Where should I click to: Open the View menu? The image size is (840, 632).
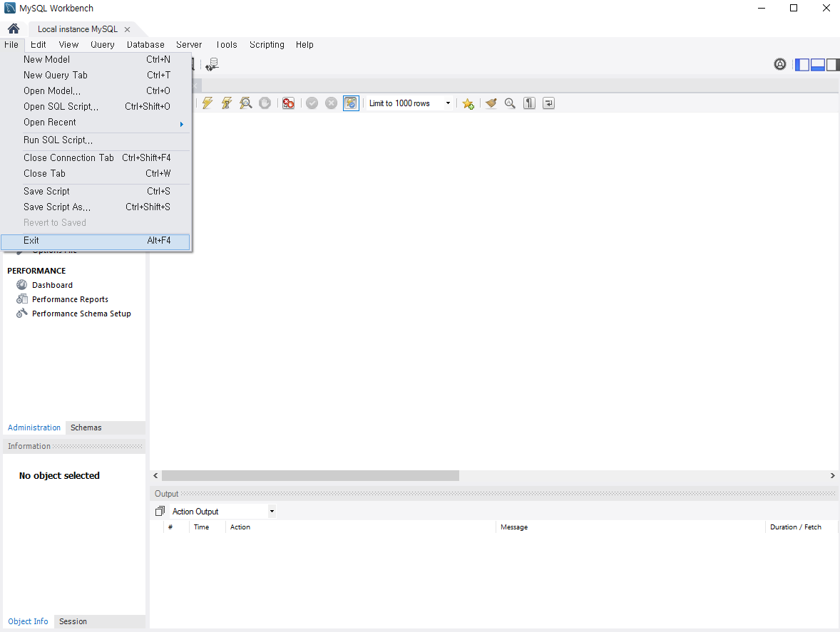pos(68,44)
